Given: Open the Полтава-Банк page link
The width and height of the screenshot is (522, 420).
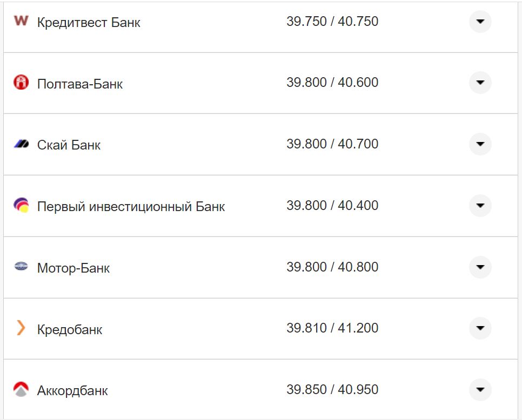Looking at the screenshot, I should pos(80,84).
